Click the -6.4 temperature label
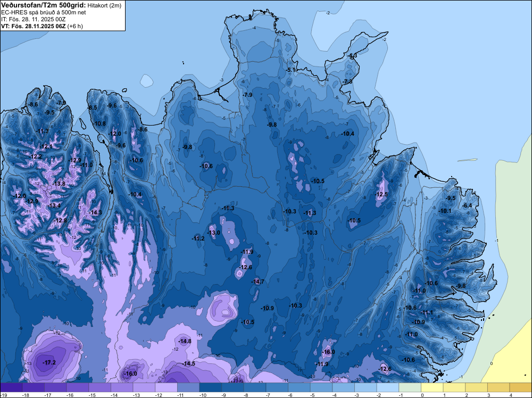 (x=467, y=205)
